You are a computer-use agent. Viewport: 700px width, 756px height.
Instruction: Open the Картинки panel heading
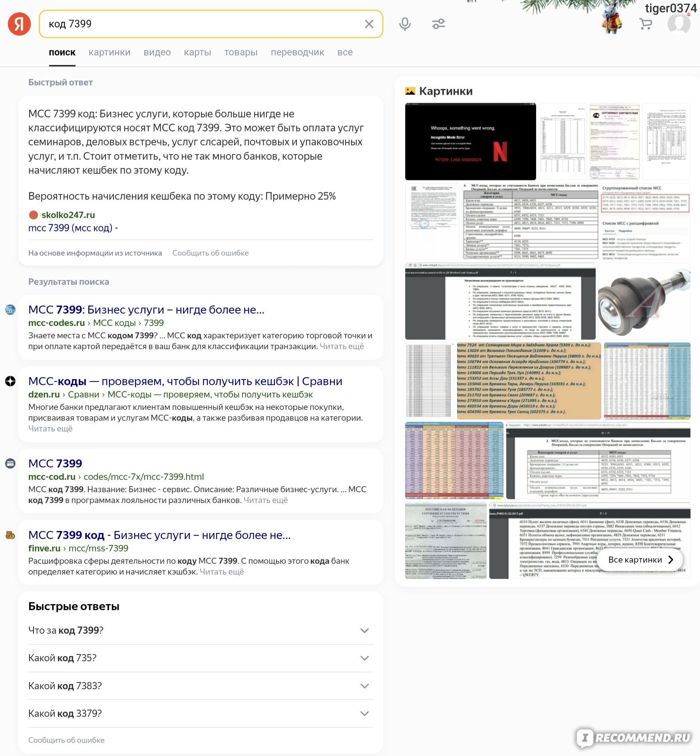point(445,91)
